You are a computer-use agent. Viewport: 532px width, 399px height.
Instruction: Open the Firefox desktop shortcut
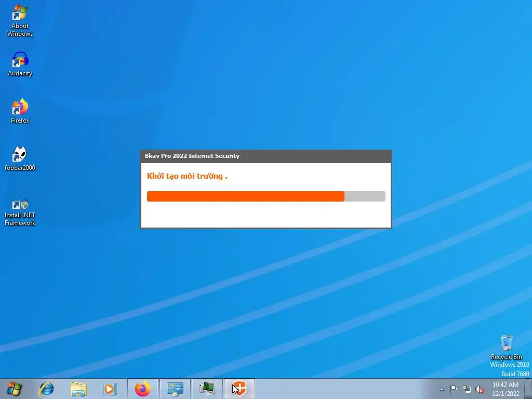click(x=20, y=111)
